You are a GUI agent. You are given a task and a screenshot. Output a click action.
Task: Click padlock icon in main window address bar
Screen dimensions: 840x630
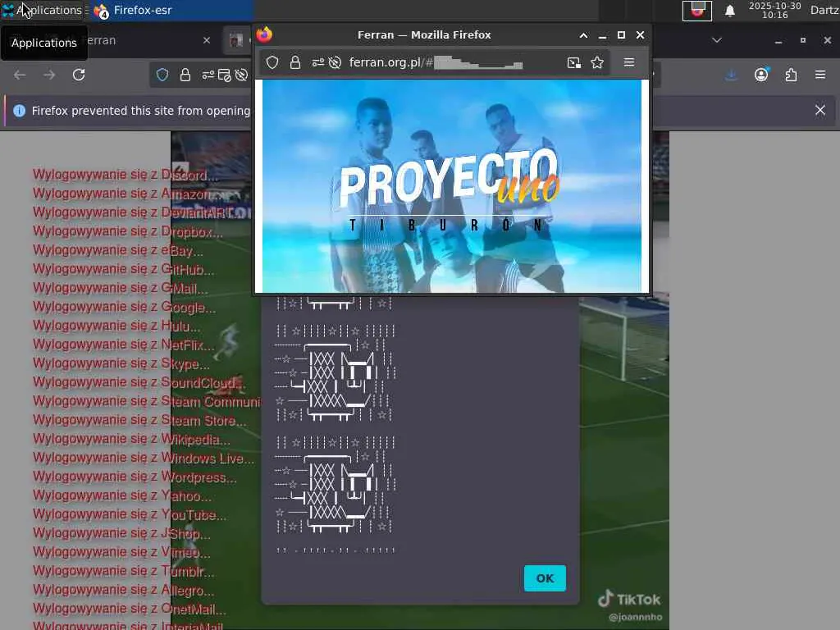coord(185,75)
